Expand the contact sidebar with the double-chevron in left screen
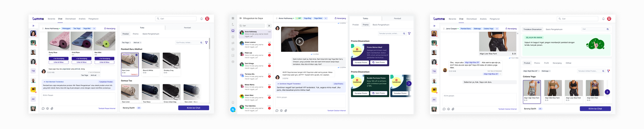The image size is (644, 129). pyautogui.click(x=33, y=25)
